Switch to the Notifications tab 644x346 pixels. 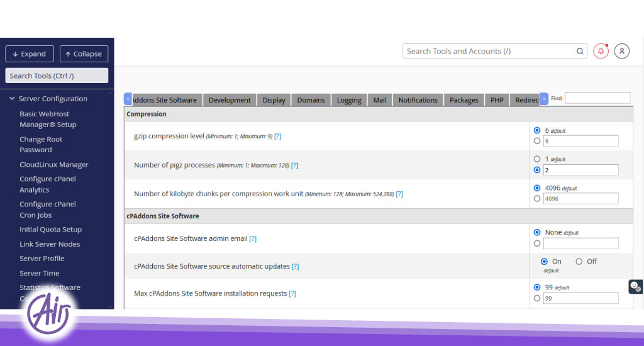coord(418,100)
